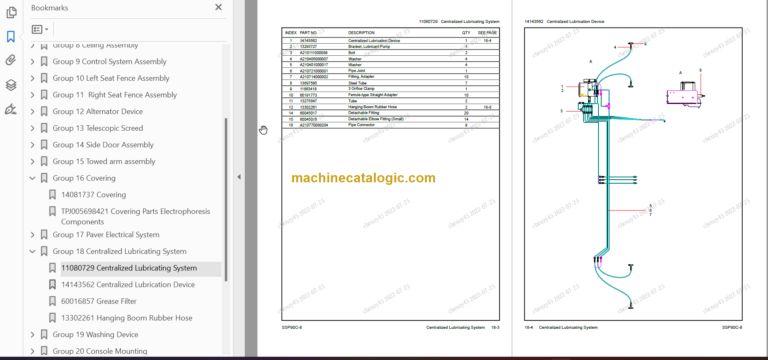768x360 pixels.
Task: Click detail view A pump illustration
Action: pos(685,93)
